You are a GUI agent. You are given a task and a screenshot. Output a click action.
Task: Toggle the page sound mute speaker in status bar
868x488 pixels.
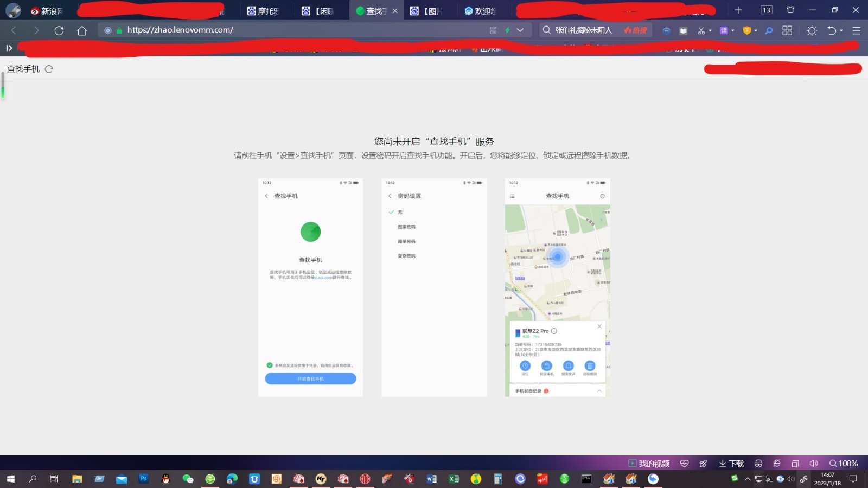coord(814,464)
